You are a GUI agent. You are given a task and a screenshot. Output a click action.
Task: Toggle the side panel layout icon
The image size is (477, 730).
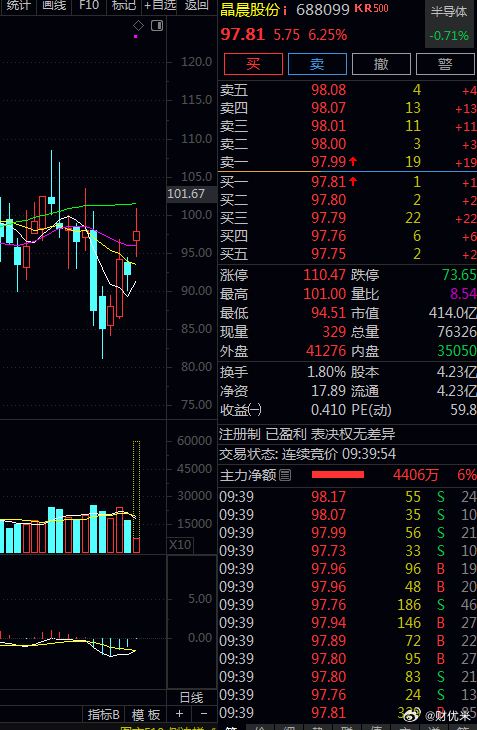click(x=157, y=26)
